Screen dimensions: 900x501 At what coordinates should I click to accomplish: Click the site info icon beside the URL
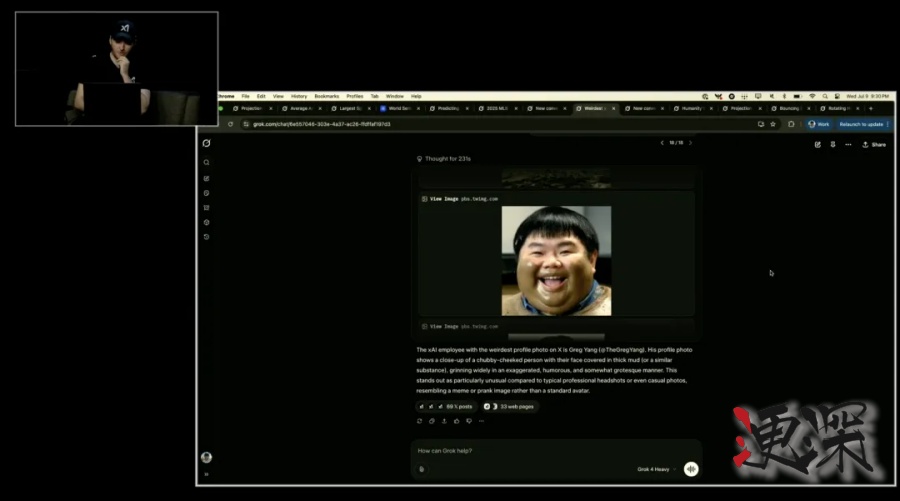click(x=246, y=124)
